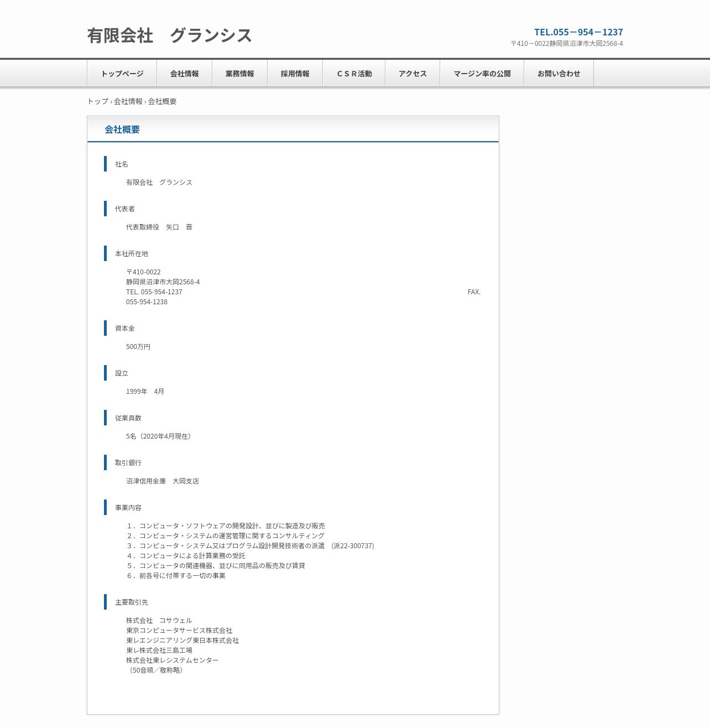Go to 業務情報 in the navigation bar
The image size is (710, 728).
click(240, 74)
